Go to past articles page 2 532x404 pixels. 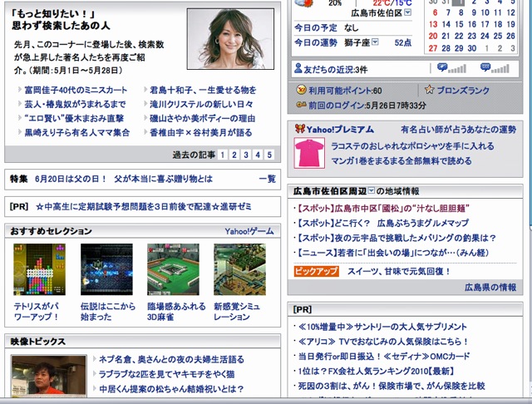point(234,155)
